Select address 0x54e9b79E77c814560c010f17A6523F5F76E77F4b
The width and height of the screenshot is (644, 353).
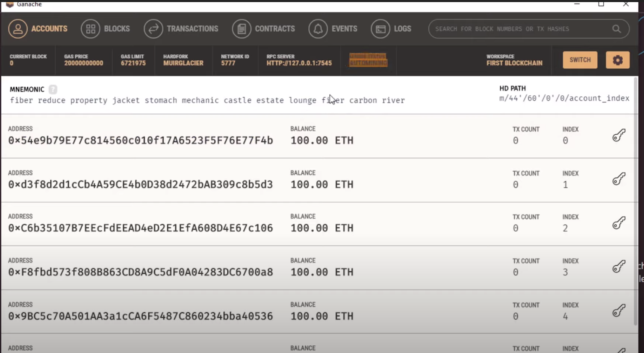(x=140, y=140)
